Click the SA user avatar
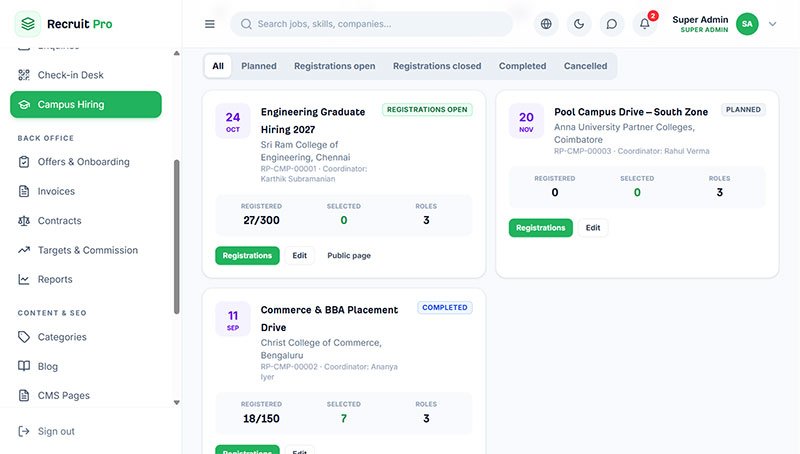 (747, 24)
